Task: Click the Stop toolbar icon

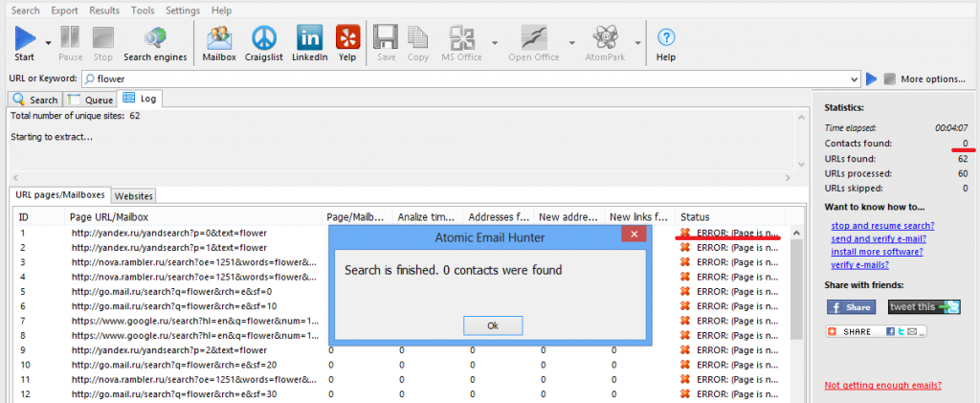Action: 102,44
